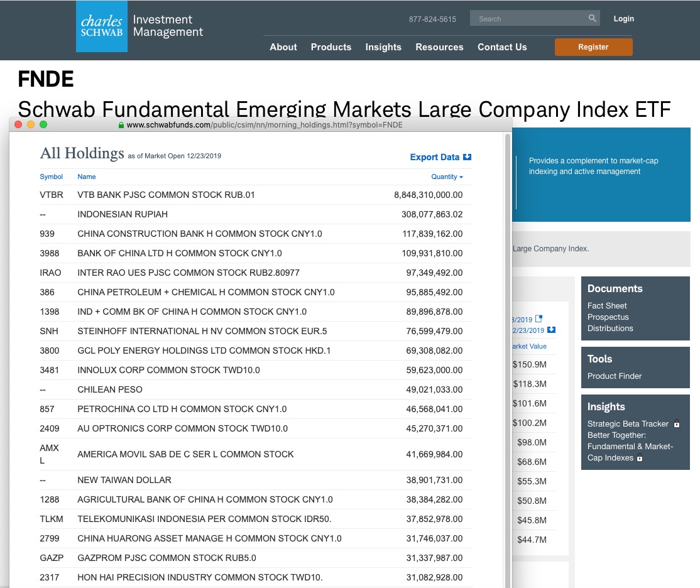Click quantity 95,885,492.00
This screenshot has width=700, height=588.
(434, 293)
